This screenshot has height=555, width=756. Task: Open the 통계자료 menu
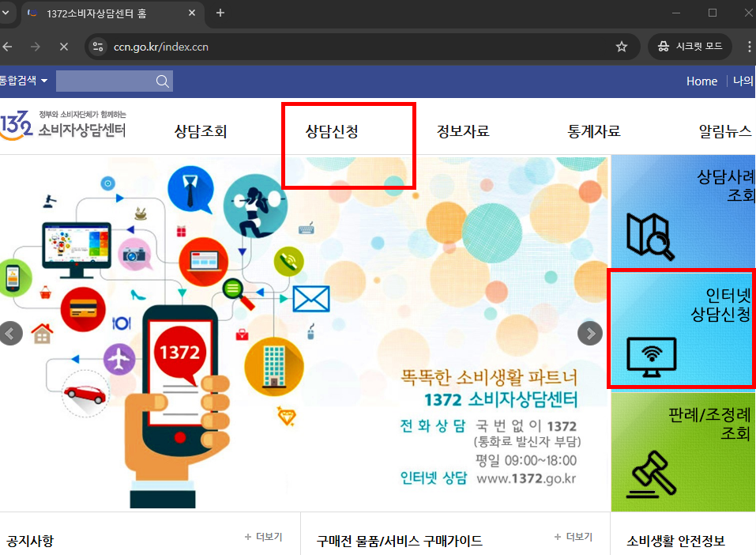pyautogui.click(x=594, y=131)
